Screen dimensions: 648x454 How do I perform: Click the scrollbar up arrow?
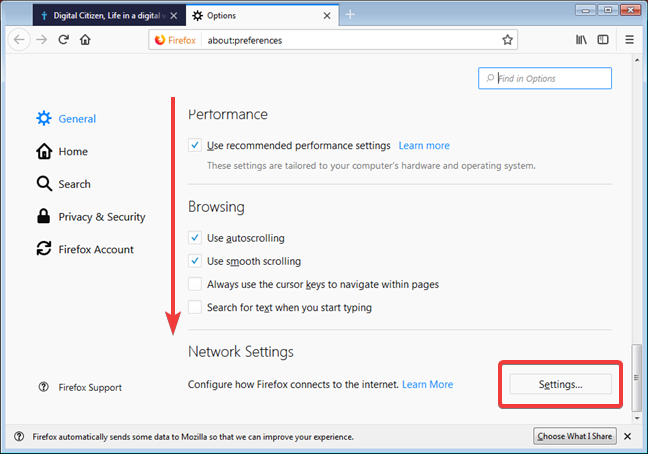pyautogui.click(x=637, y=60)
